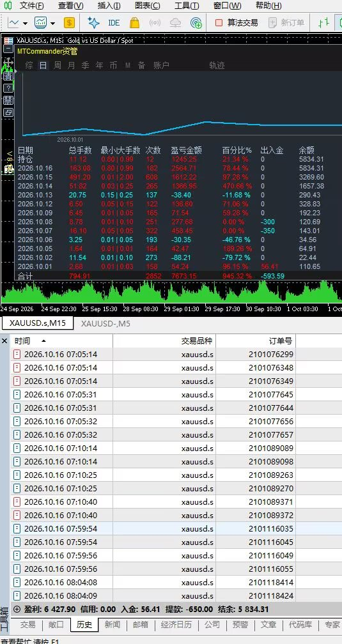Select the 轨迹 track tab
The width and height of the screenshot is (342, 644).
(x=217, y=65)
